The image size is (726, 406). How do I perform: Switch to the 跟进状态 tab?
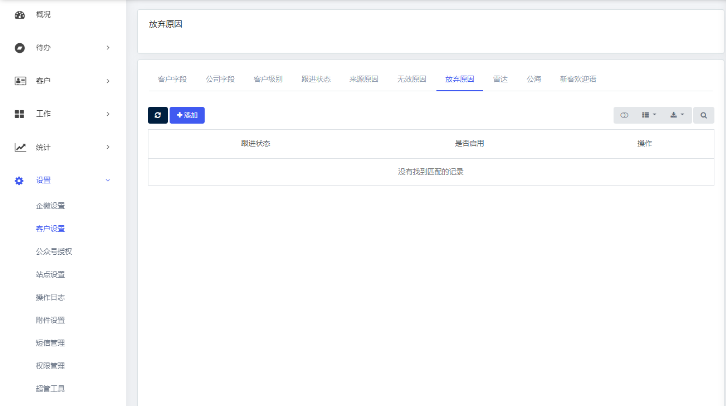click(x=316, y=78)
